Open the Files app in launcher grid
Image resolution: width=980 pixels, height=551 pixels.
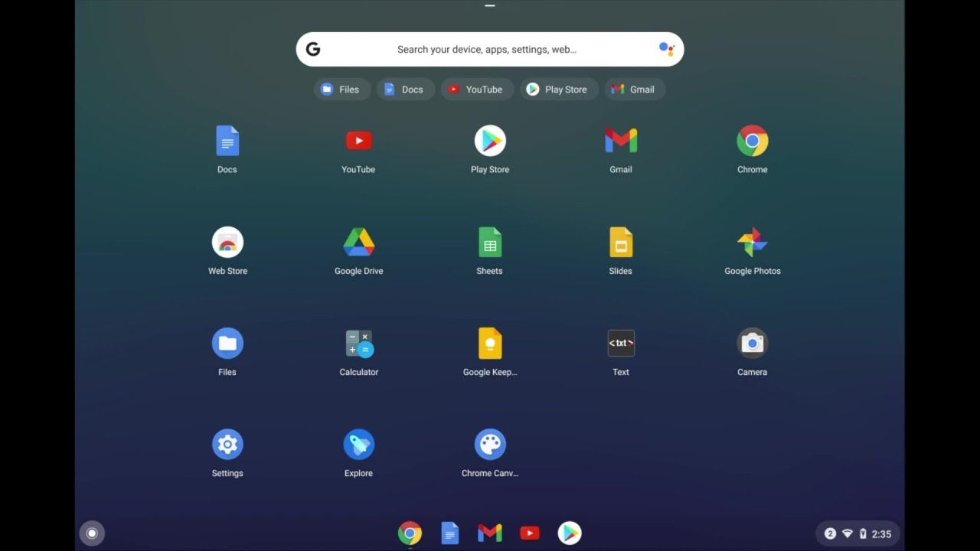click(227, 344)
